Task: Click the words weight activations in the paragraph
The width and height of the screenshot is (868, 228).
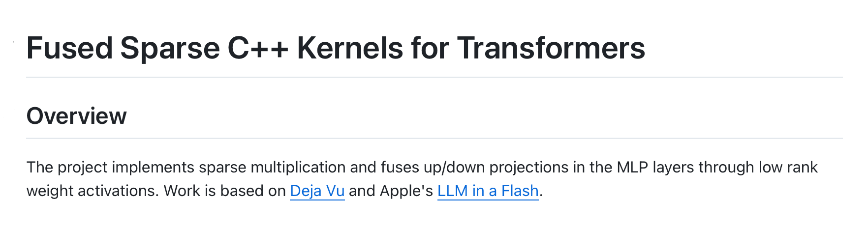Action: click(93, 191)
